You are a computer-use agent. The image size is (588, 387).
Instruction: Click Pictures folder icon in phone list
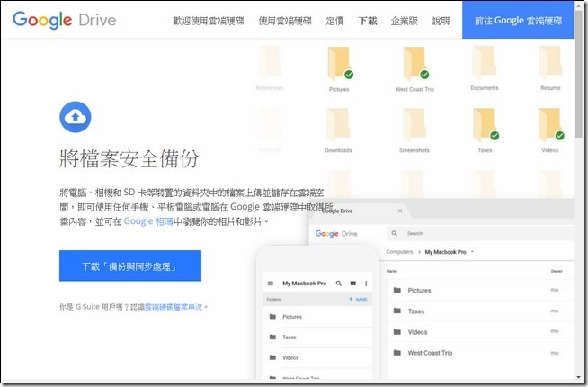tap(272, 317)
